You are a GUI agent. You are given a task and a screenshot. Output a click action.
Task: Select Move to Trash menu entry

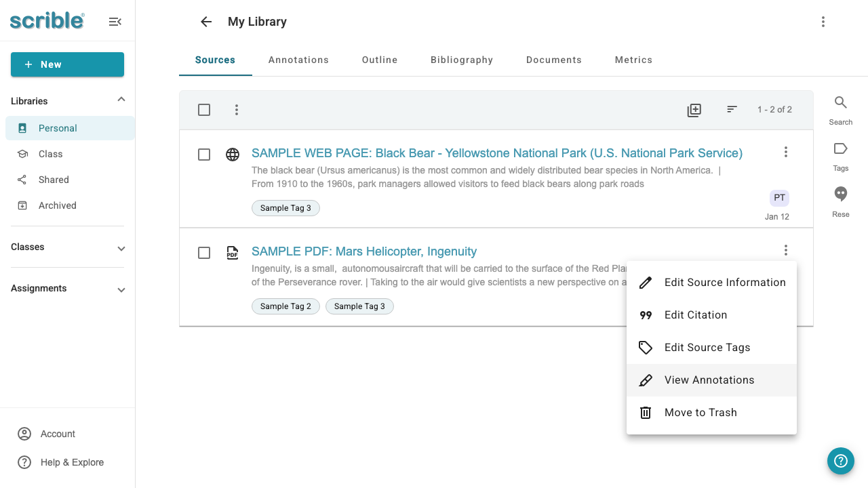pos(711,413)
